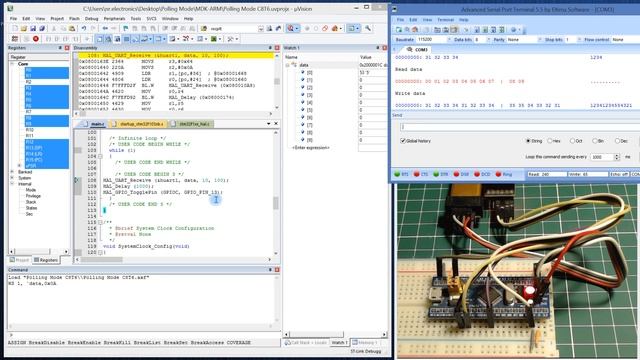Screen dimensions: 640x360
Task: Select the Dec radio button
Action: 617,141
